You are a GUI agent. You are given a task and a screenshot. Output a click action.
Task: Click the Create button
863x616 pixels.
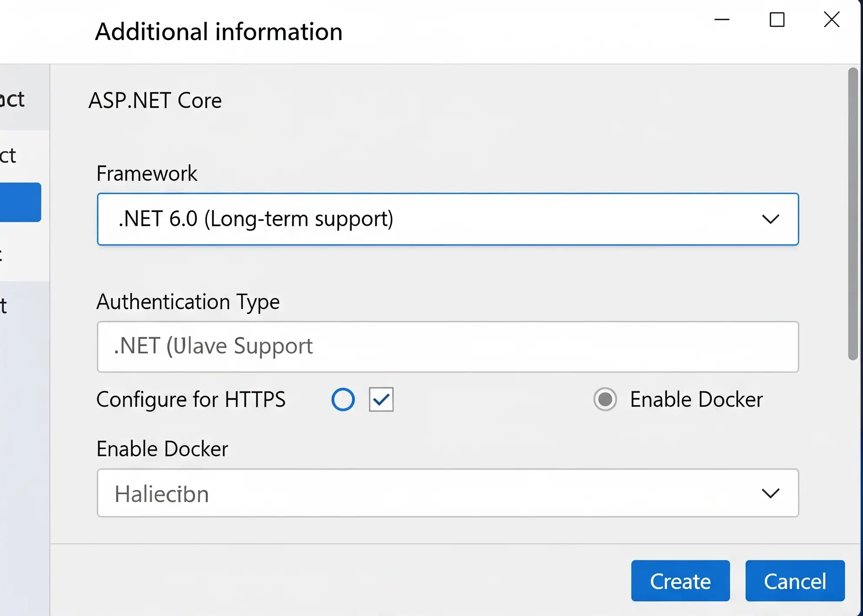point(680,581)
